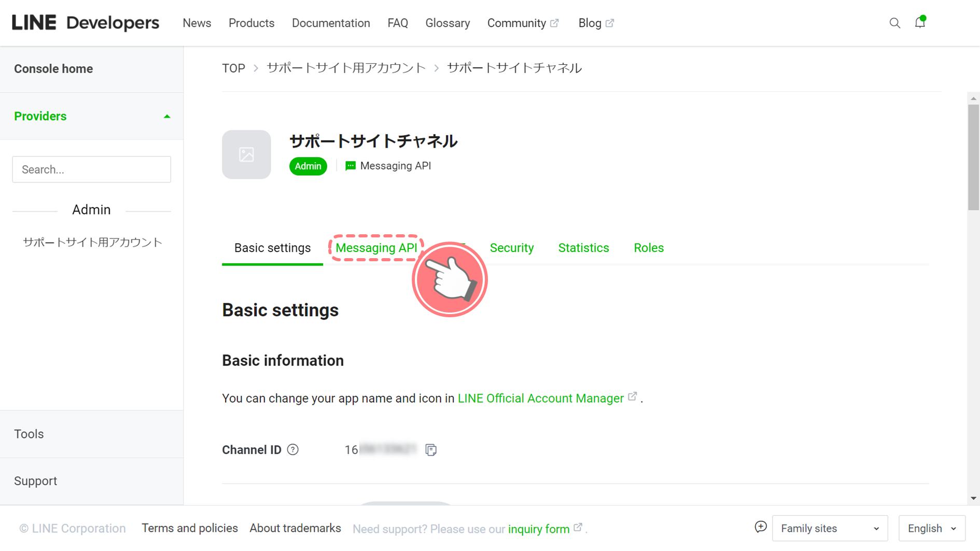Click the Providers sidebar heading
The height and width of the screenshot is (551, 980).
pos(40,116)
